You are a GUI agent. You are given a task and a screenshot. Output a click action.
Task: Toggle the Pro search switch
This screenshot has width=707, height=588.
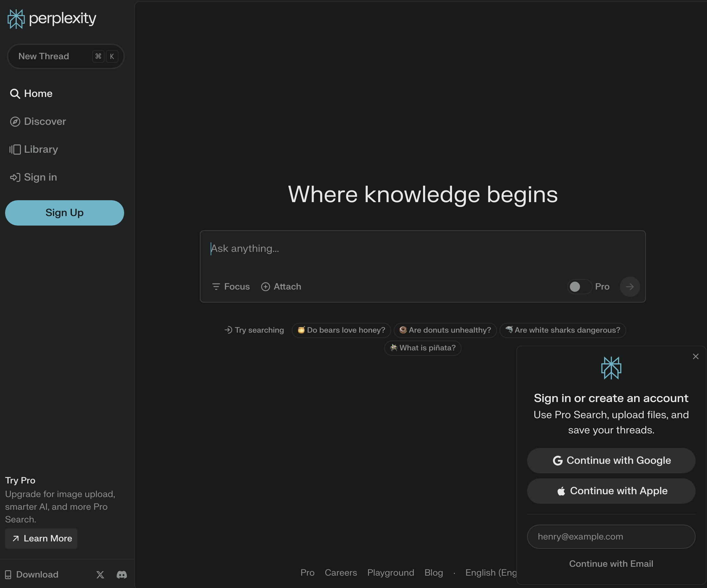point(579,287)
